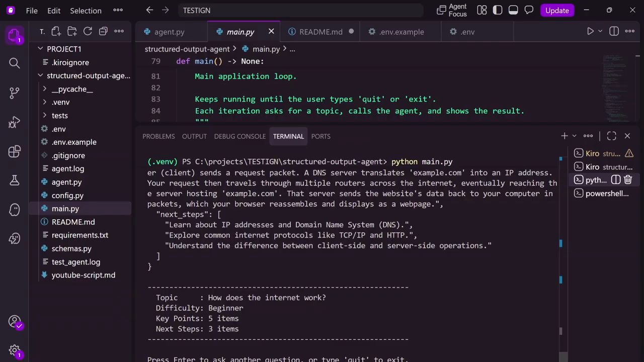Screen dimensions: 644x362
Task: Open the Selection menu
Action: point(86,10)
